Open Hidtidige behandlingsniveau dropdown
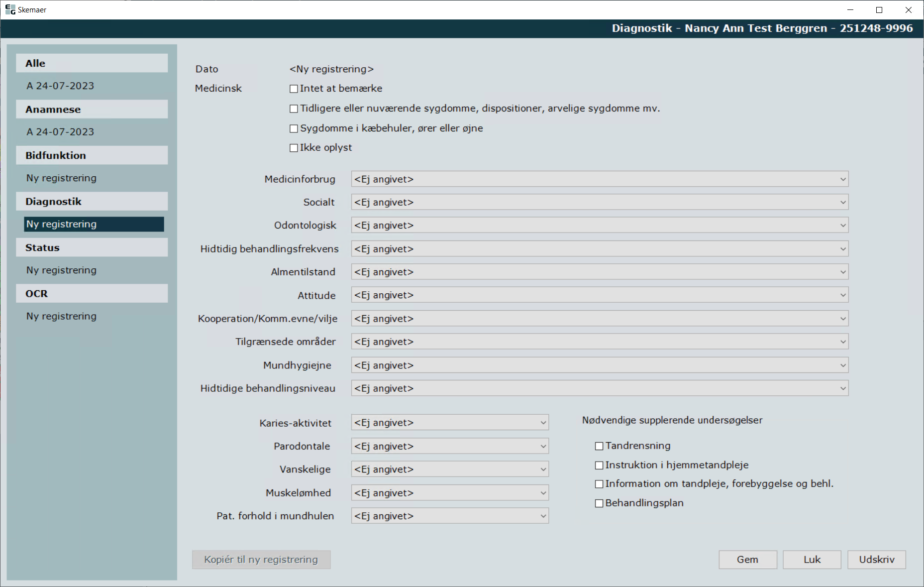 coord(600,388)
